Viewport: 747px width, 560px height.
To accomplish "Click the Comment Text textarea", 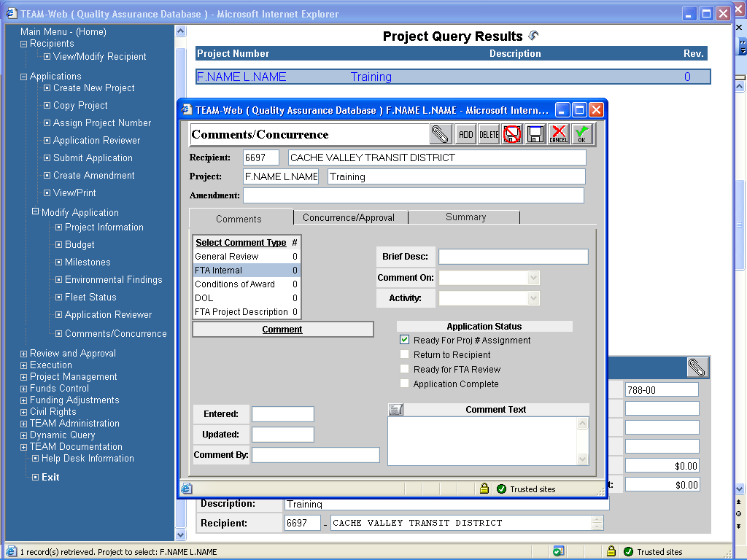I will [x=483, y=441].
